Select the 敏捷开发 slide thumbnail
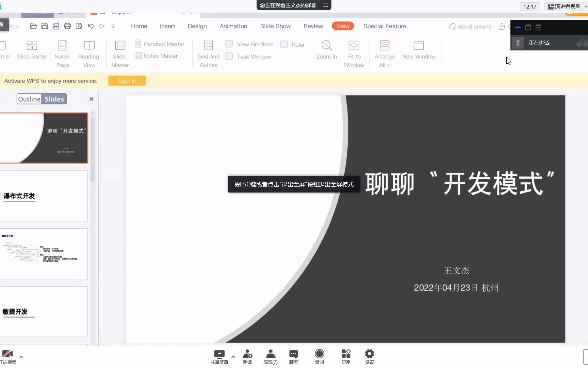This screenshot has height=368, width=588. pyautogui.click(x=44, y=312)
